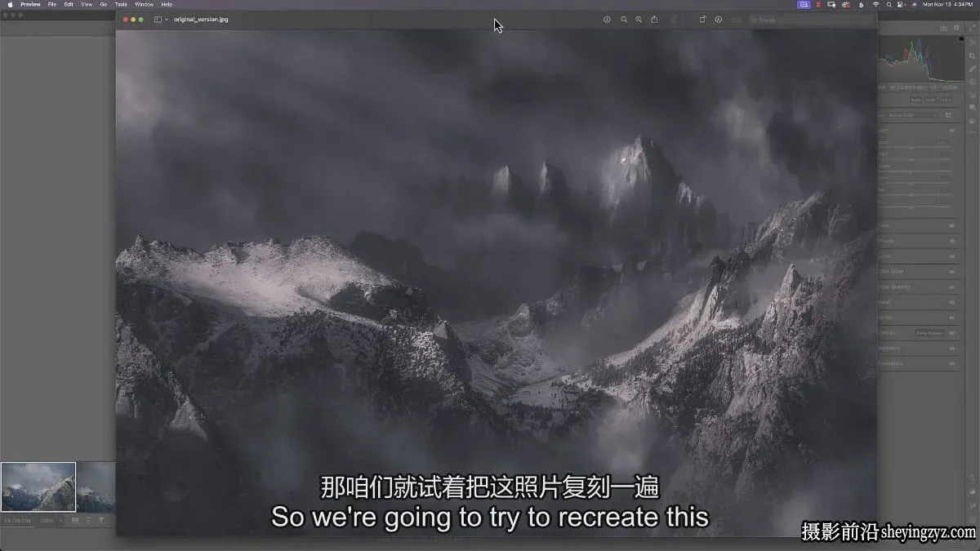Open the filmstrip filter funnel icon

click(101, 520)
